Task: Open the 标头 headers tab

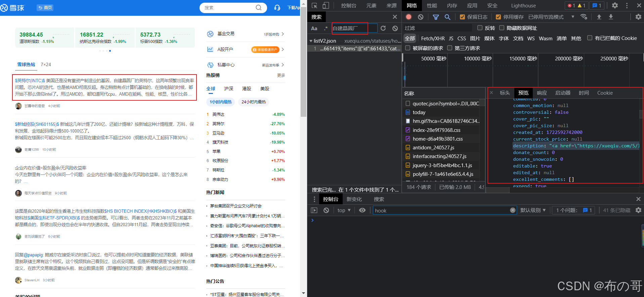Action: [x=505, y=93]
